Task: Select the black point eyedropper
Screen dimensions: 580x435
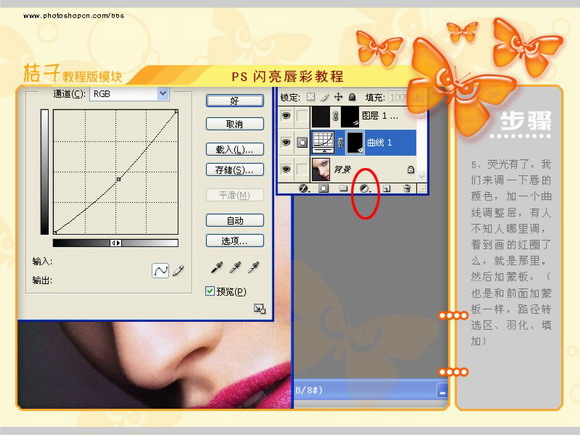Action: [x=217, y=267]
